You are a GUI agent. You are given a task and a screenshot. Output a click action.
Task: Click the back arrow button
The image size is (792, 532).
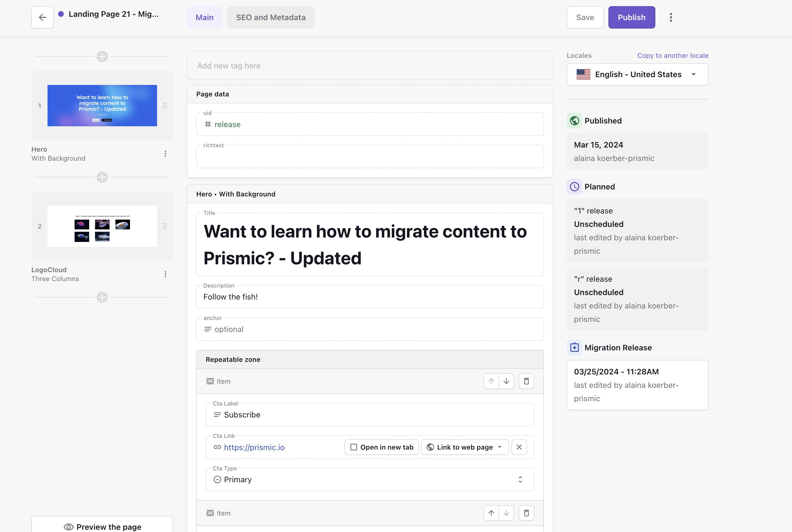pos(42,17)
